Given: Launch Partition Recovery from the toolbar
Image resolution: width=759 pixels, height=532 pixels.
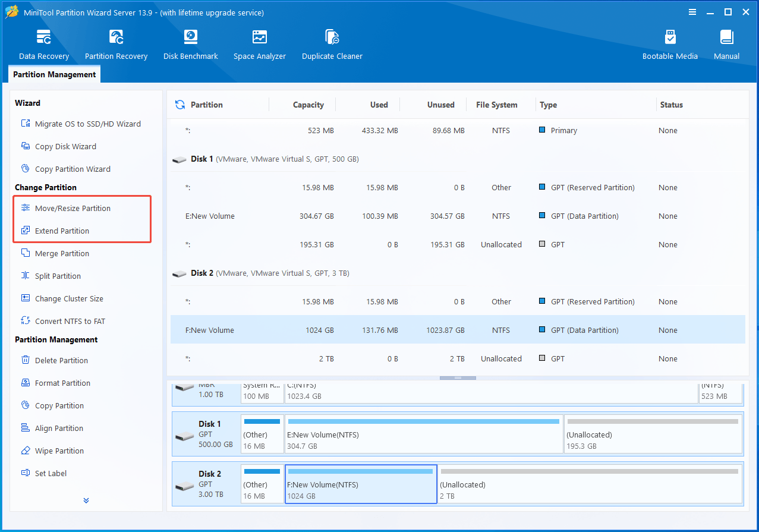Looking at the screenshot, I should tap(116, 45).
